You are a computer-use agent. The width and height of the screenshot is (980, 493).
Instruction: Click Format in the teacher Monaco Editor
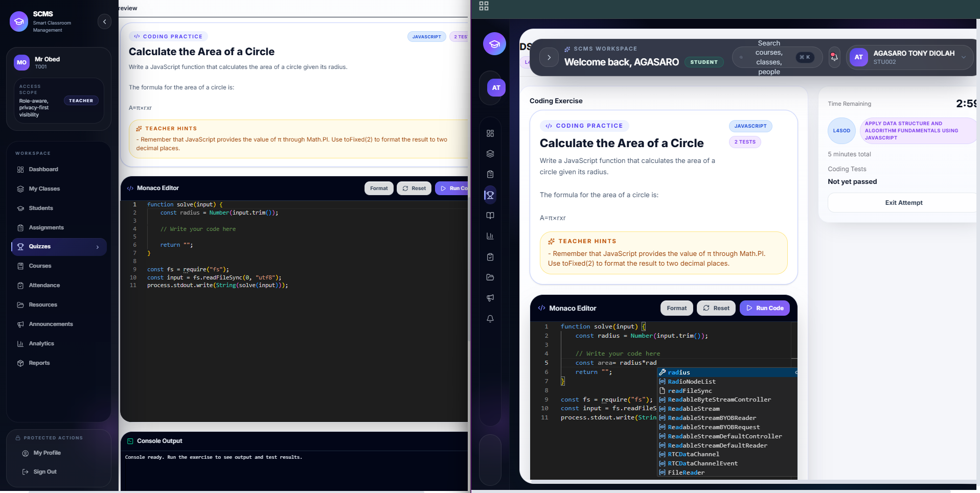379,188
